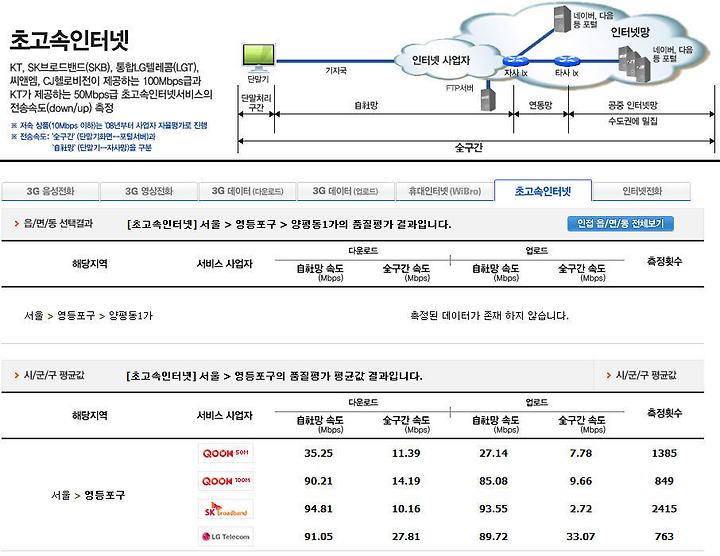Click the 91.05 download speed value
This screenshot has height=556, width=720.
pos(318,536)
